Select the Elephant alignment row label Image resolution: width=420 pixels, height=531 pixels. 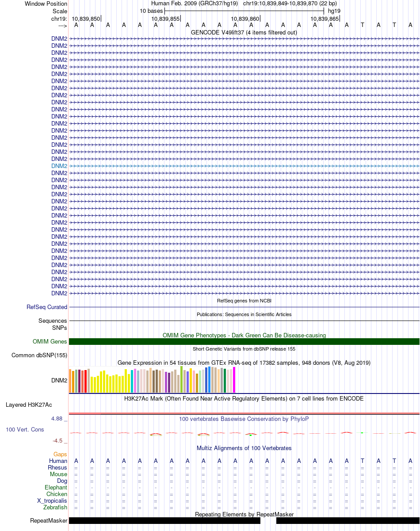point(56,487)
